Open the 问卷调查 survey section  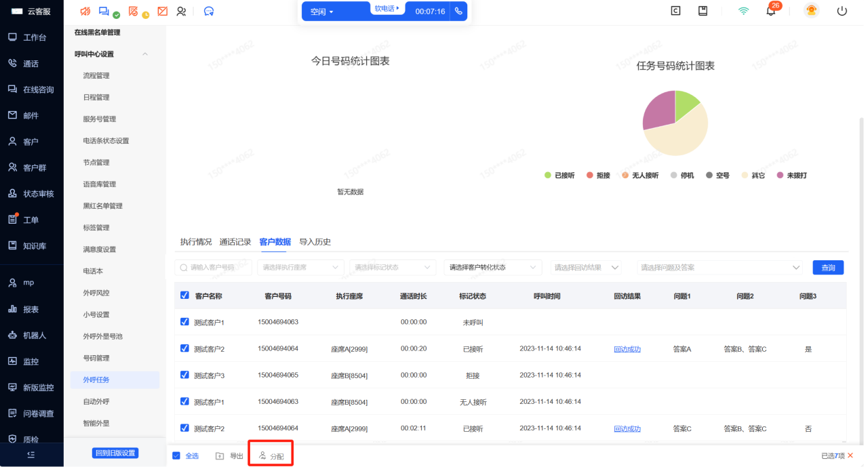click(31, 413)
